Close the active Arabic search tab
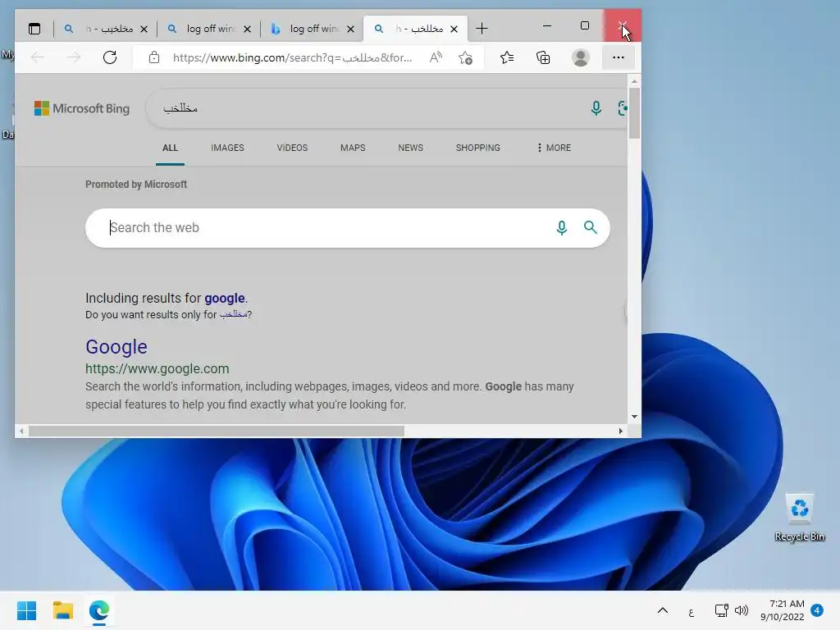Image resolution: width=840 pixels, height=630 pixels. click(x=454, y=29)
